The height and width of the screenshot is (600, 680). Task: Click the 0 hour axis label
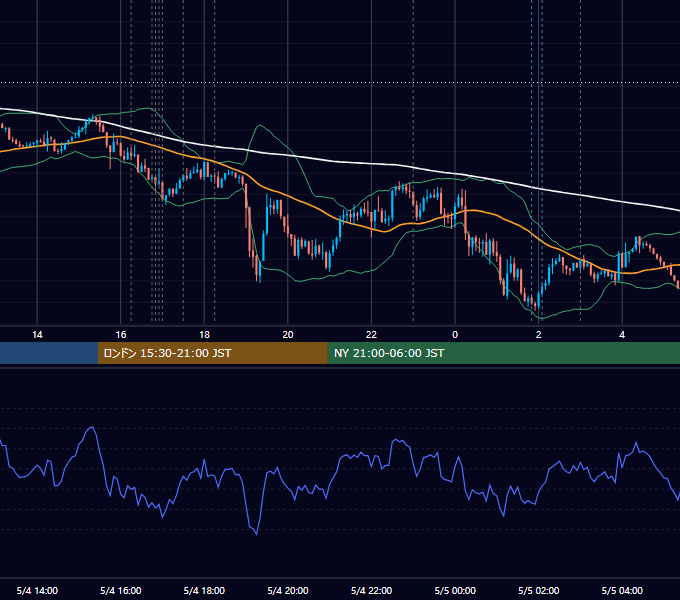455,335
